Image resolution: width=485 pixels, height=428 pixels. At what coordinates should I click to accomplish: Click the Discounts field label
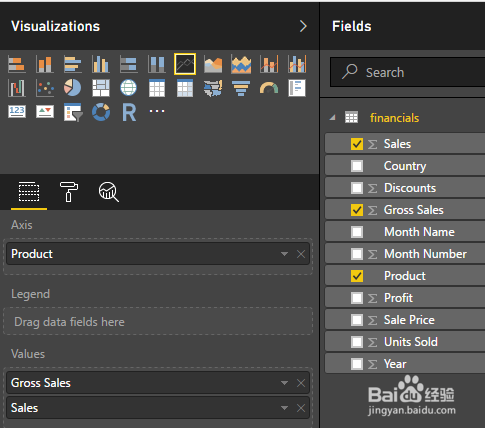(x=410, y=188)
